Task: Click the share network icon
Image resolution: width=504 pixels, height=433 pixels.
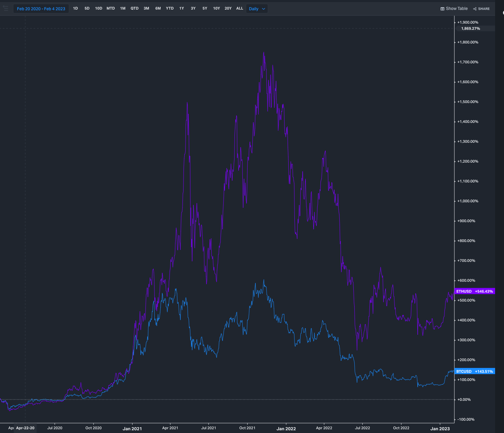Action: click(x=475, y=9)
